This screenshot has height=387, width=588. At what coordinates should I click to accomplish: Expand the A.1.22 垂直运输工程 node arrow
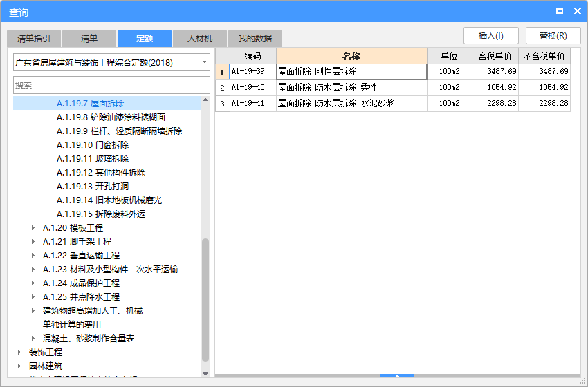(33, 256)
